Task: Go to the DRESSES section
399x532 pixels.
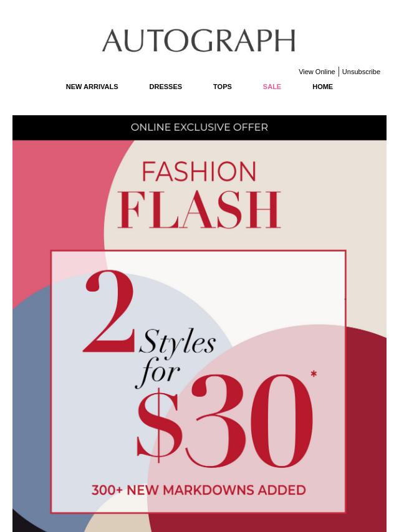Action: (165, 87)
